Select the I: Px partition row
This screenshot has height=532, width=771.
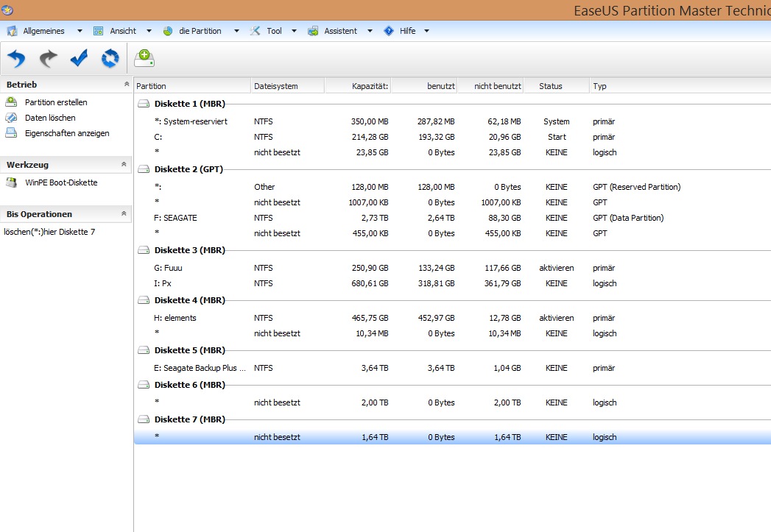click(452, 283)
